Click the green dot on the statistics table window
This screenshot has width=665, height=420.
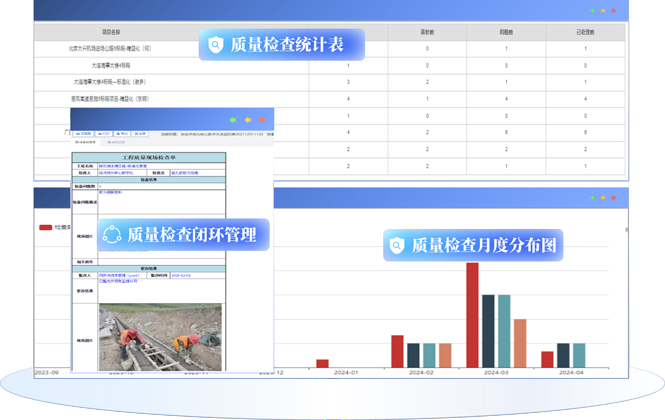(592, 11)
